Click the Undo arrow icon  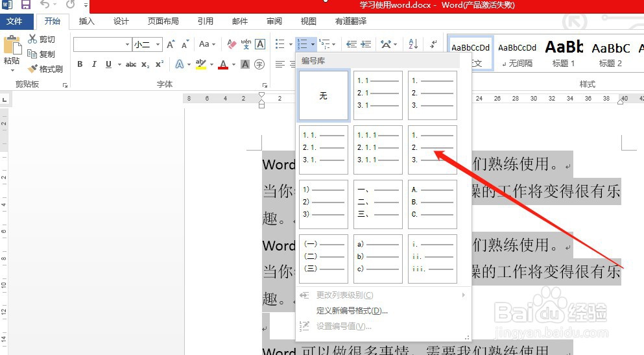point(45,5)
